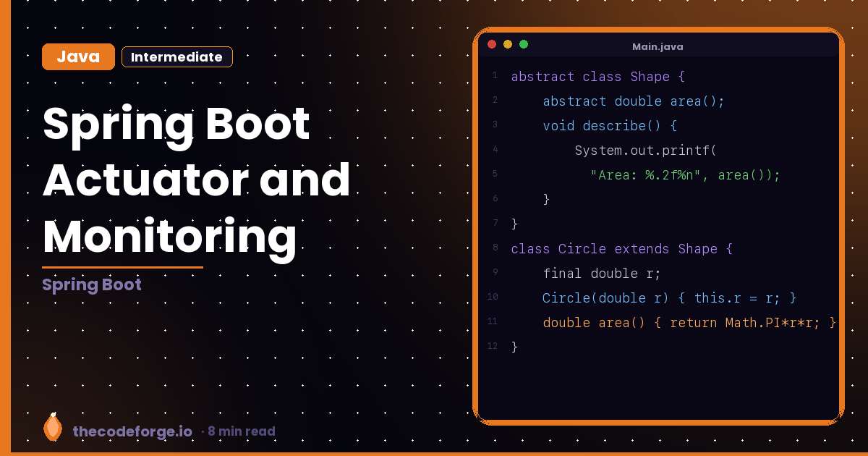Click the return Math.PI*r*r line
Screen dimensions: 868x456
coord(689,323)
